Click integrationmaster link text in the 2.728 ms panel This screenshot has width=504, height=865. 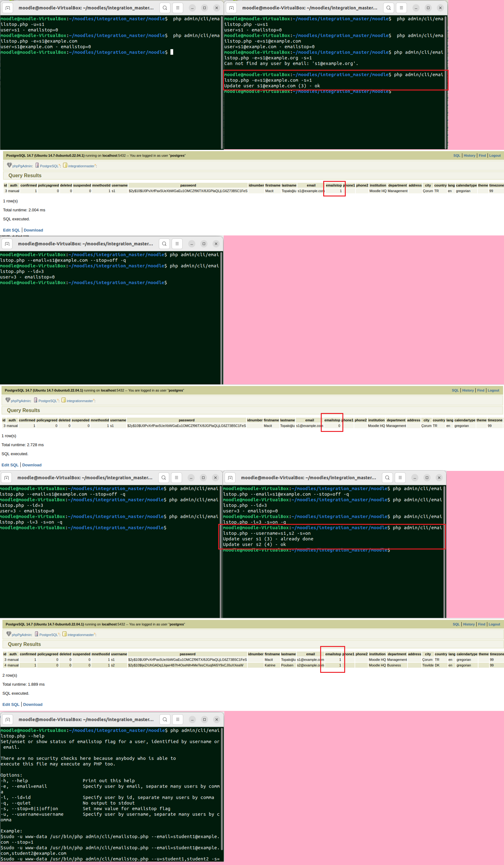[80, 401]
